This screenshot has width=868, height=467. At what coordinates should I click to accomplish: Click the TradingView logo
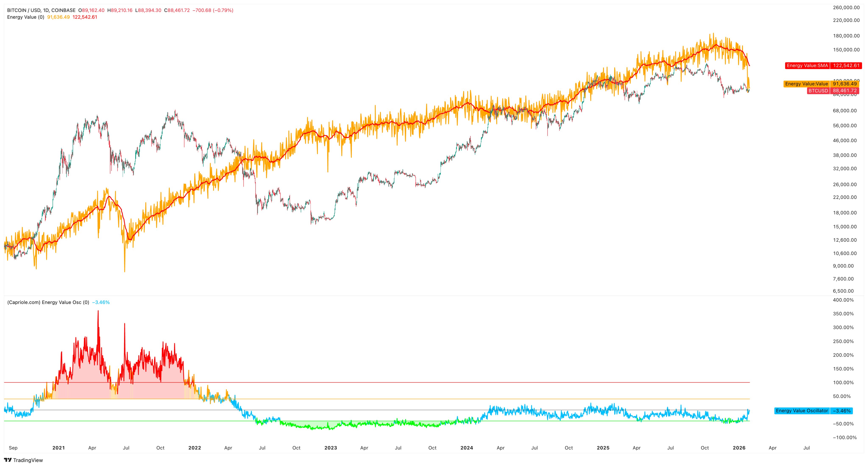(23, 460)
